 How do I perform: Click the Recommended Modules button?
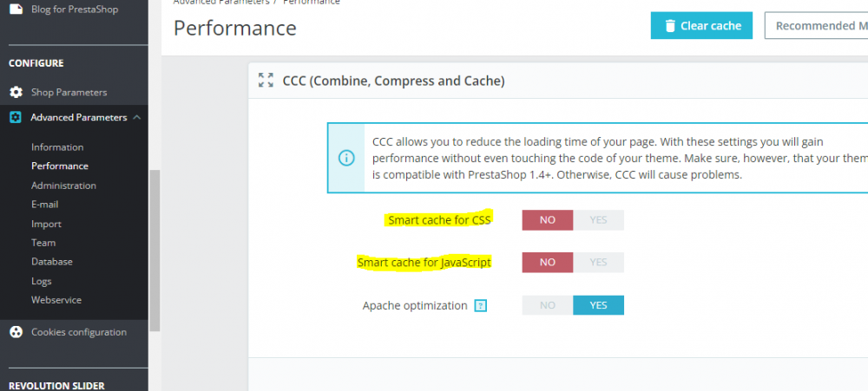click(816, 26)
